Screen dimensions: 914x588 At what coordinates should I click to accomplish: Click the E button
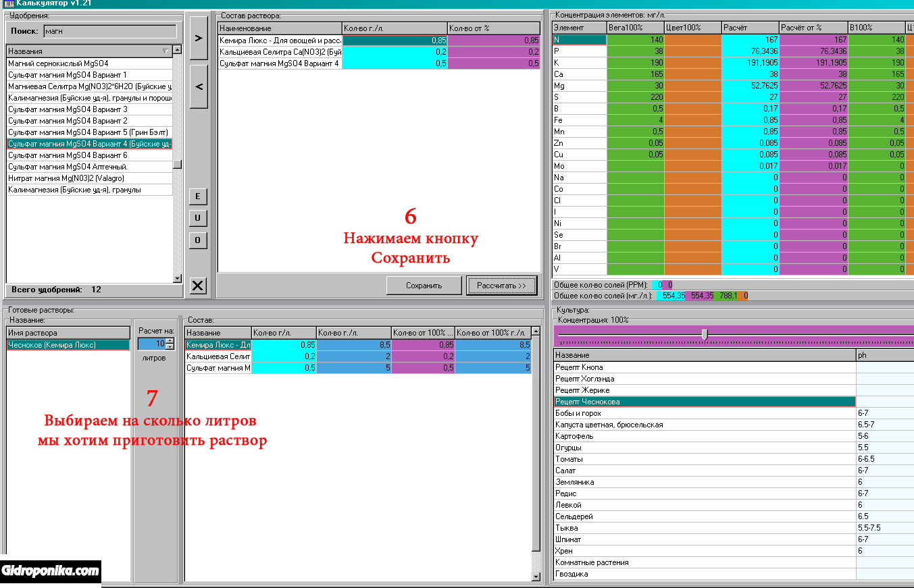pyautogui.click(x=198, y=196)
